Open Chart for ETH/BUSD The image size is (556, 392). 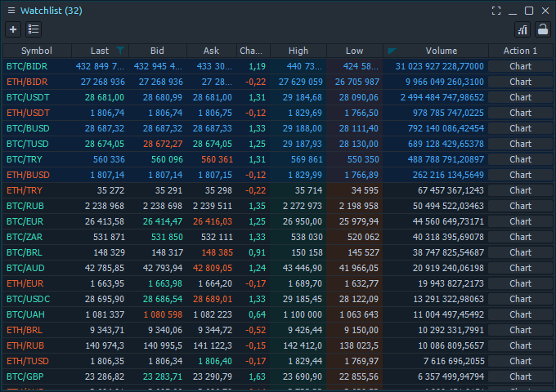(520, 175)
